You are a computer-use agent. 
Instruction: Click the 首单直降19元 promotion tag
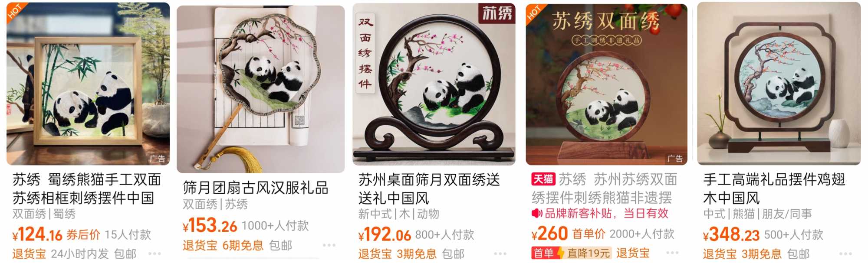[x=572, y=253]
